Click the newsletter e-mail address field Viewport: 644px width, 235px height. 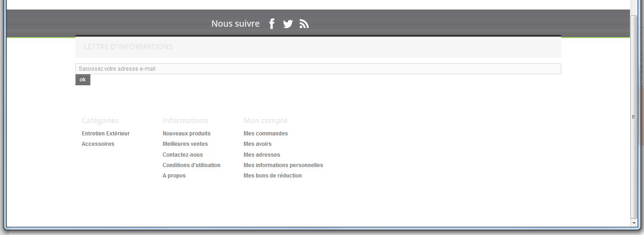tap(318, 69)
